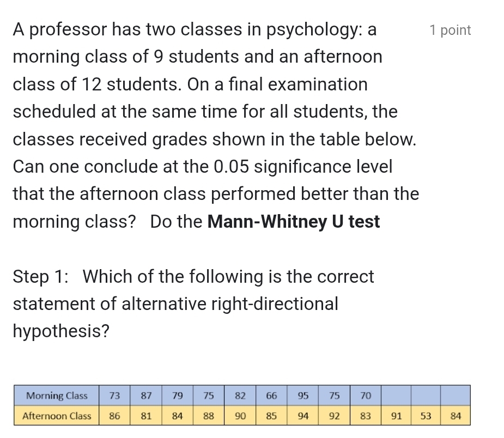
Task: Select the 'Afternoon Class' row header cell
Action: pyautogui.click(x=57, y=416)
